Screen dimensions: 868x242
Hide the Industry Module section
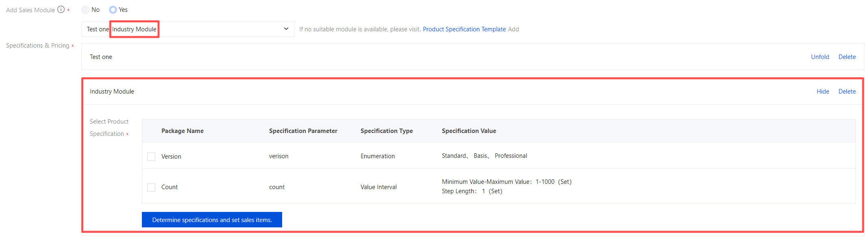(822, 92)
